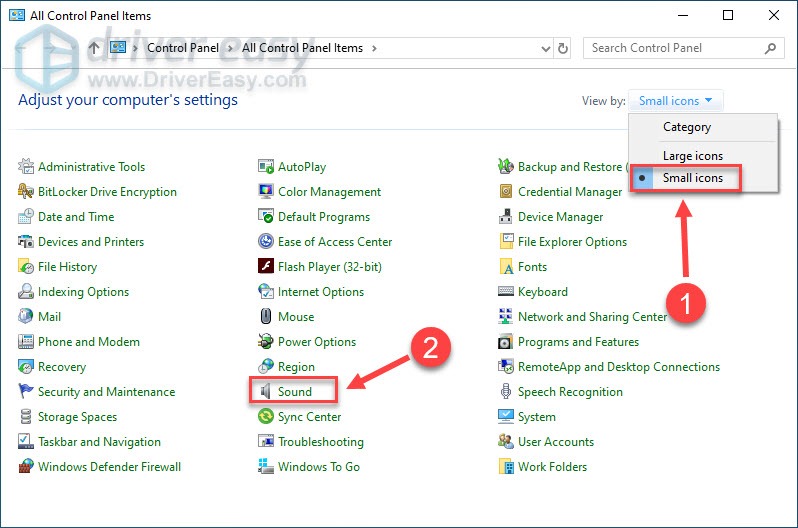Expand the chevron after All Control Panel Items
Viewport: 798px width, 528px height.
pyautogui.click(x=374, y=48)
